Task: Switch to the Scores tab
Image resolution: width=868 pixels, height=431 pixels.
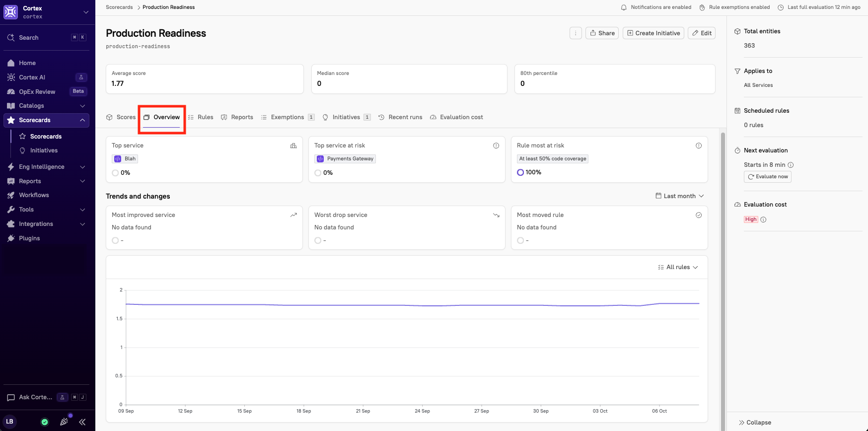Action: coord(121,117)
